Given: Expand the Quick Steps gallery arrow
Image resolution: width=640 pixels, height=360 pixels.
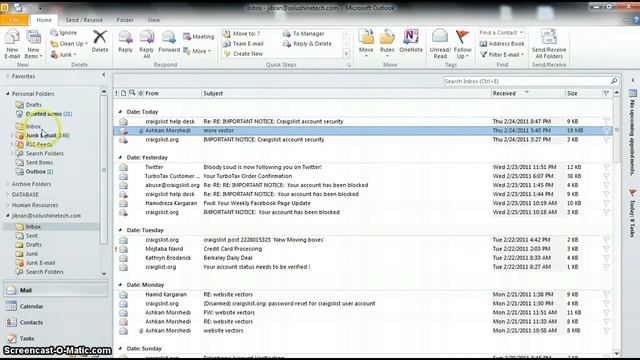Looking at the screenshot, I should point(346,53).
